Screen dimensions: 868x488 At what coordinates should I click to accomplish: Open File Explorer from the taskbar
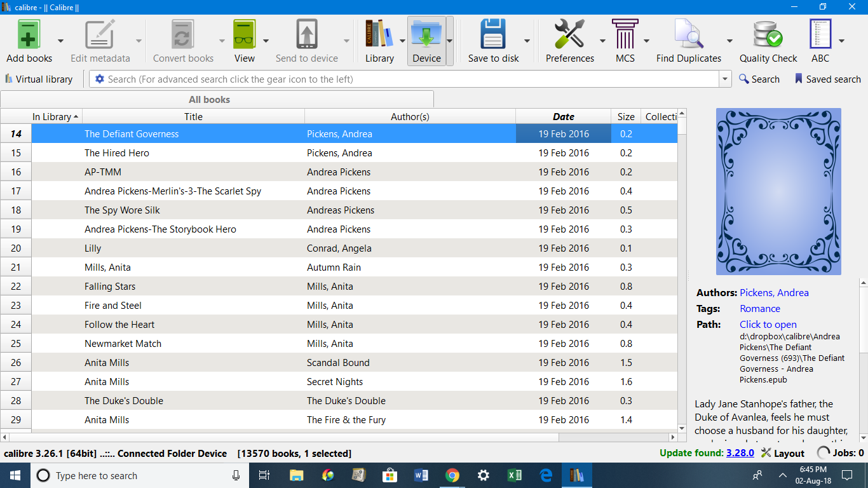pyautogui.click(x=296, y=475)
